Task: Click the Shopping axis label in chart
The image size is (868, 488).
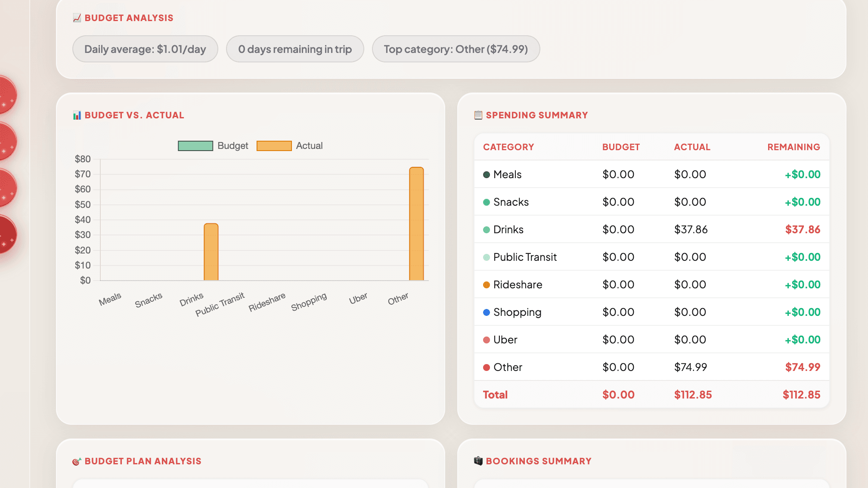Action: [309, 302]
